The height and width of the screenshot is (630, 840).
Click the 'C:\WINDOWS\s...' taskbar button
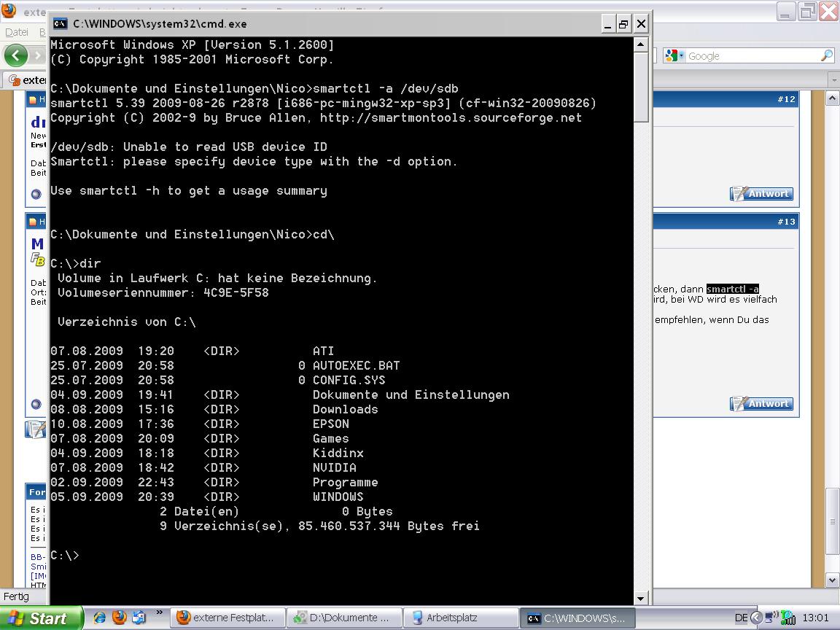[577, 618]
